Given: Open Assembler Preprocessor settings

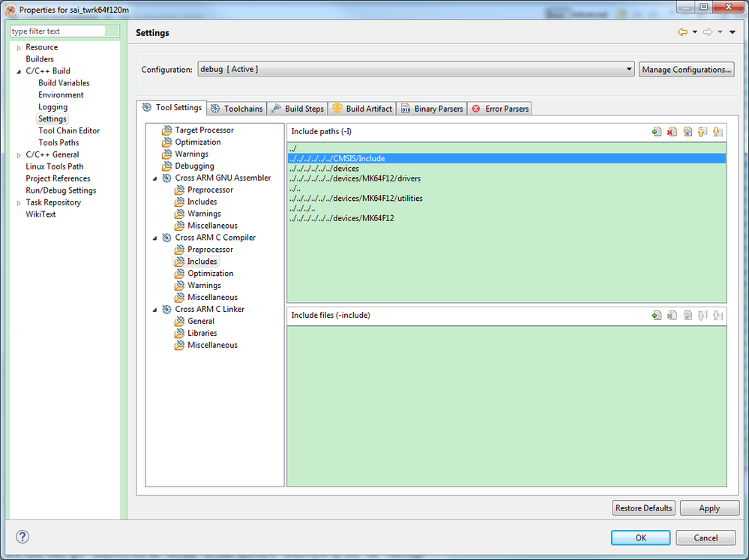Looking at the screenshot, I should [x=210, y=190].
